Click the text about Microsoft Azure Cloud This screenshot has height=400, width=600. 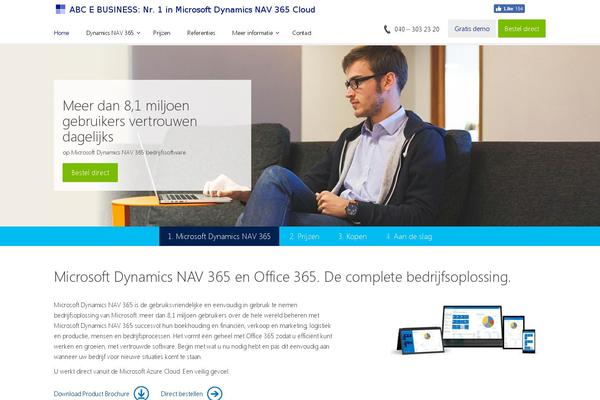142,371
